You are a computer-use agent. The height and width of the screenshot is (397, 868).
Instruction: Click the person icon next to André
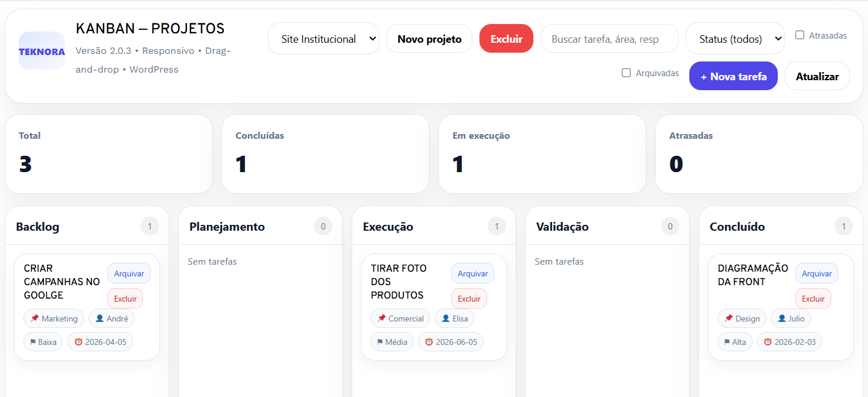100,318
